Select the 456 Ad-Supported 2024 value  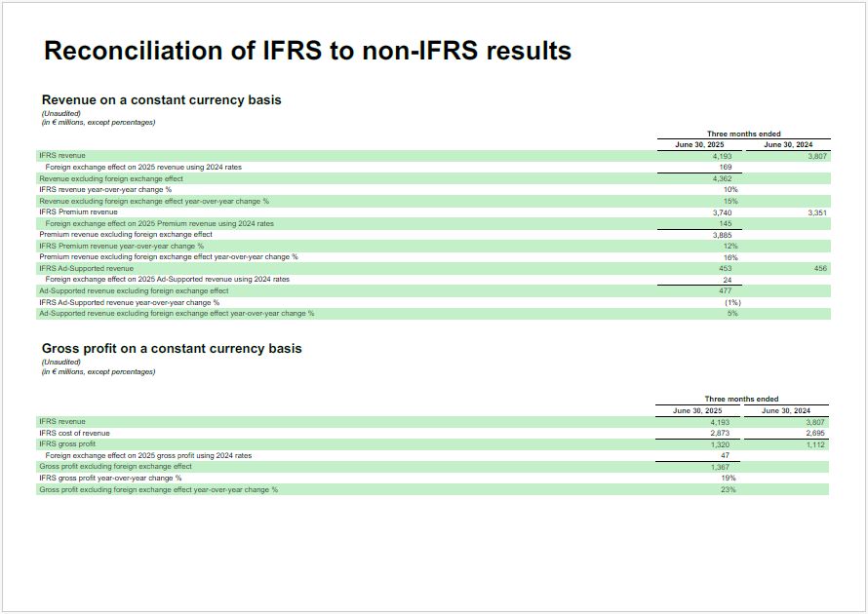[x=819, y=268]
